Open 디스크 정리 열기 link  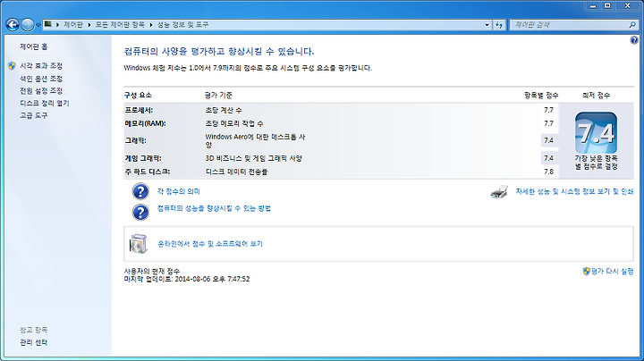coord(45,103)
